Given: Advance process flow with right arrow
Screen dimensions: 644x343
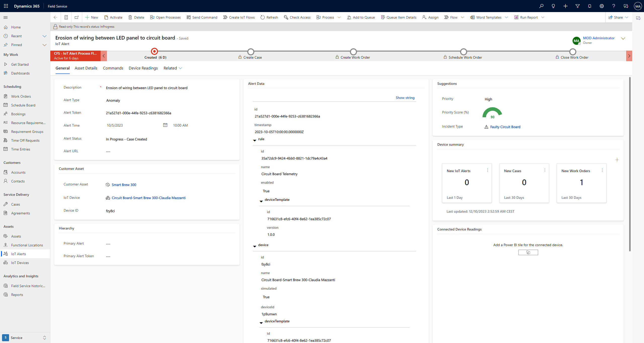Looking at the screenshot, I should (629, 56).
